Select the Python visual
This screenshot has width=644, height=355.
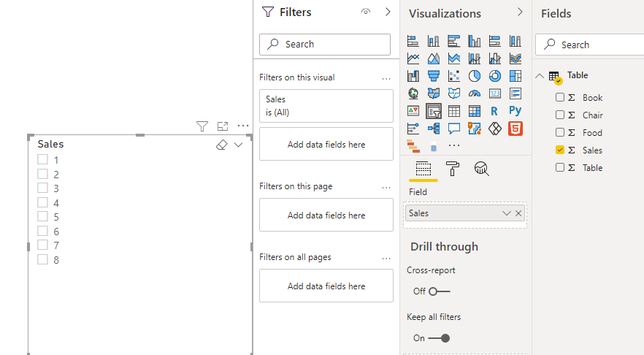(515, 110)
